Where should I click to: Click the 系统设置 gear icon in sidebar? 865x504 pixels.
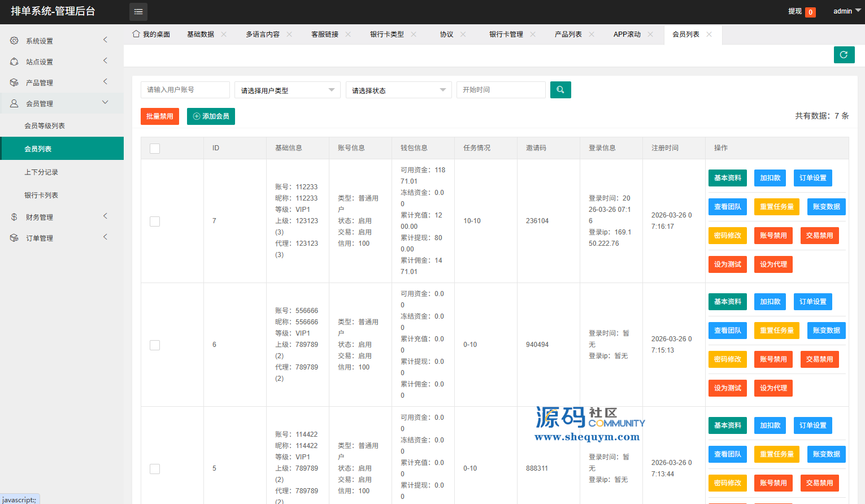(x=14, y=41)
